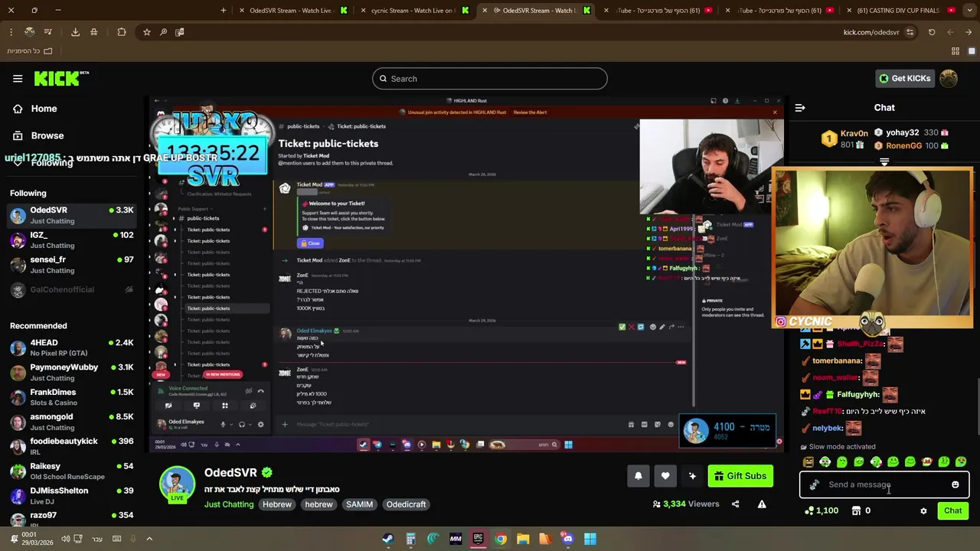Click the report warning triangle icon
The image size is (980, 551).
pyautogui.click(x=762, y=504)
